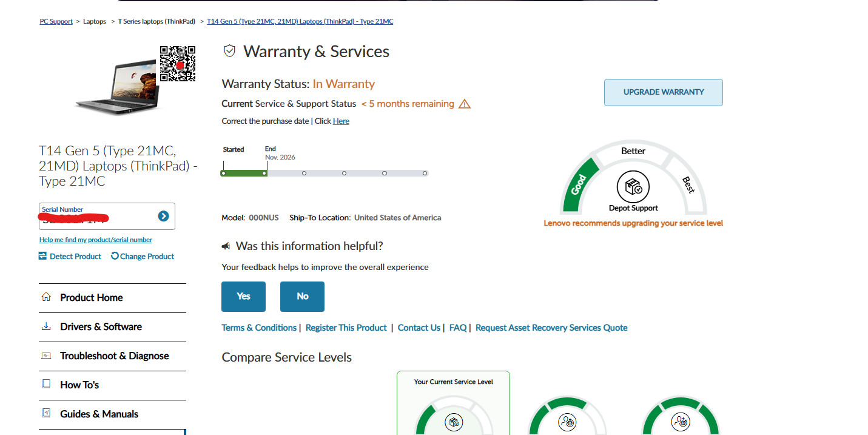Open the Terms & Conditions link
868x435 pixels.
coord(259,328)
